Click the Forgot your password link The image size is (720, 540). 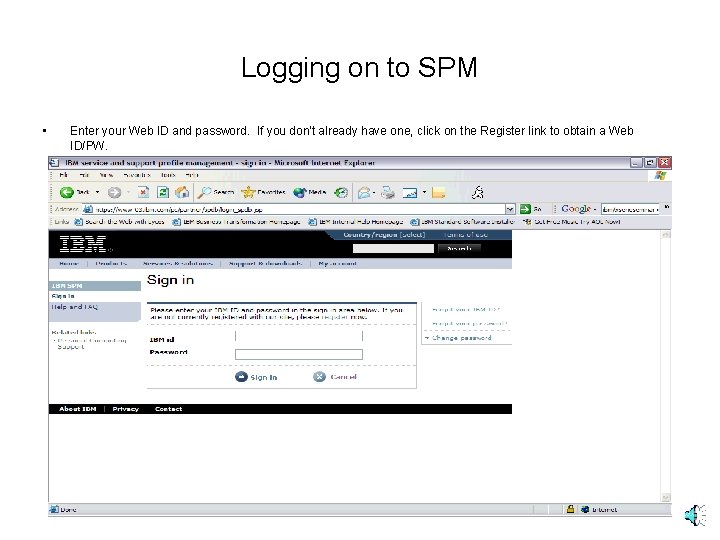pyautogui.click(x=469, y=324)
